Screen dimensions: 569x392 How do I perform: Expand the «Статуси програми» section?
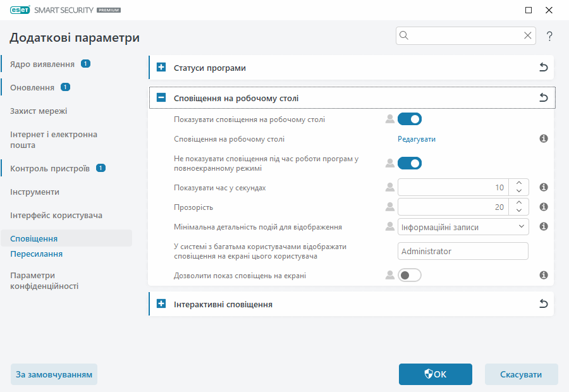tap(160, 67)
